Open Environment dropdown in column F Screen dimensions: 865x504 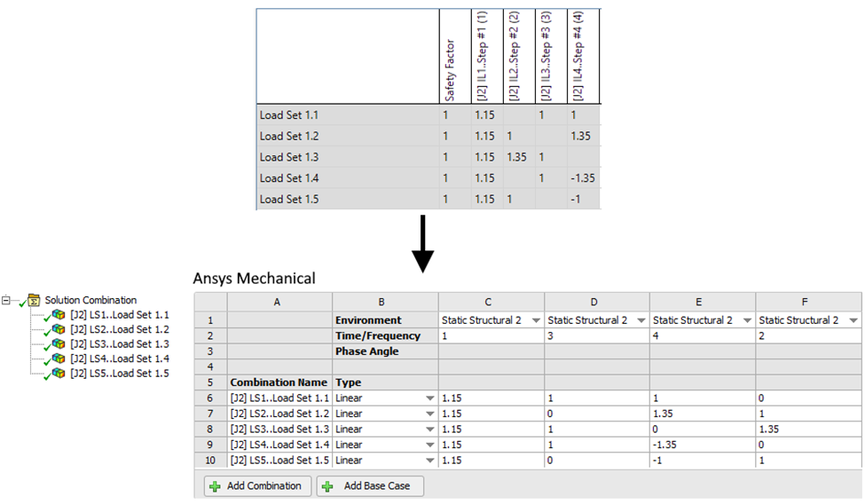click(853, 320)
